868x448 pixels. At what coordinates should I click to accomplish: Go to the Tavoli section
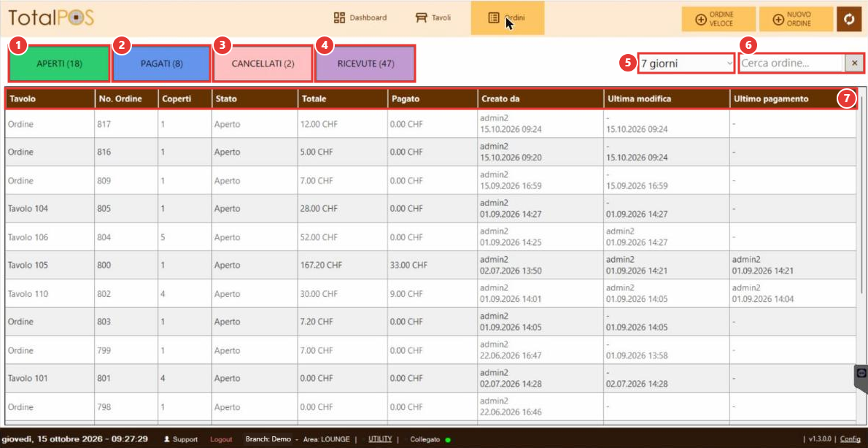tap(433, 18)
